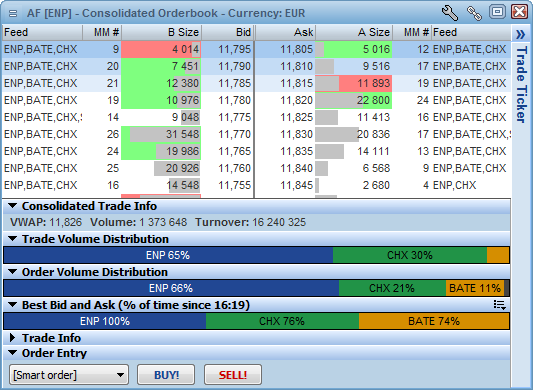Collapse the Order Volume Distribution section
Screen dimensions: 533x390
13,272
